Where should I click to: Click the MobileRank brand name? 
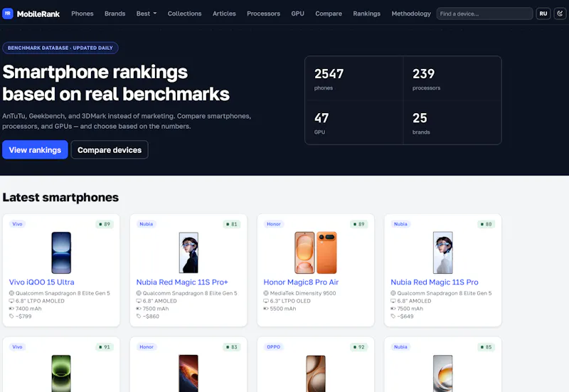coord(38,14)
